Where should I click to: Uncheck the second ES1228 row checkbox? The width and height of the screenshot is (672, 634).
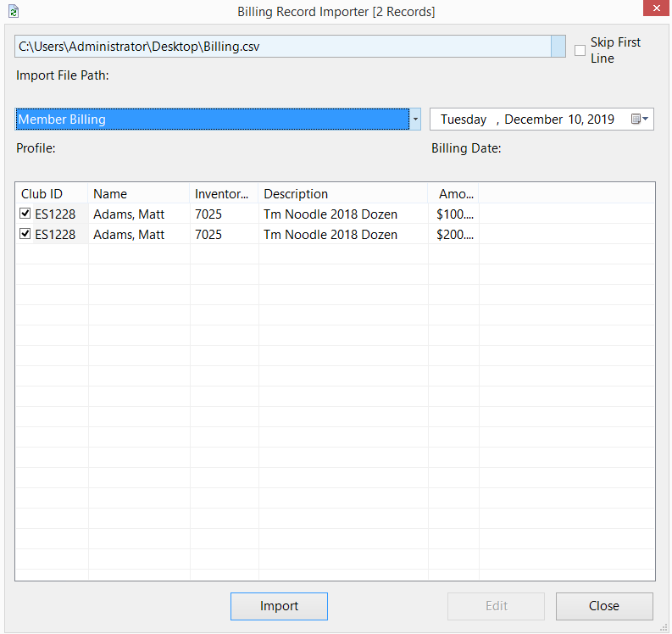pyautogui.click(x=25, y=234)
